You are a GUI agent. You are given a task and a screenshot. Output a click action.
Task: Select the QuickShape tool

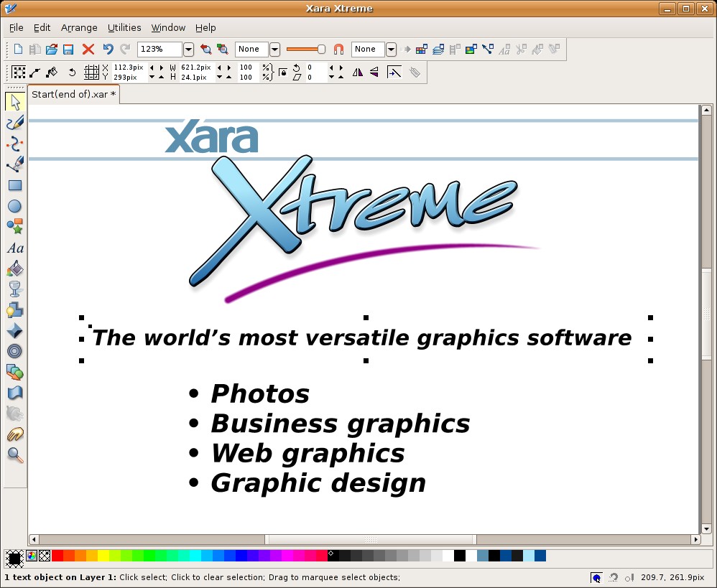pos(15,227)
